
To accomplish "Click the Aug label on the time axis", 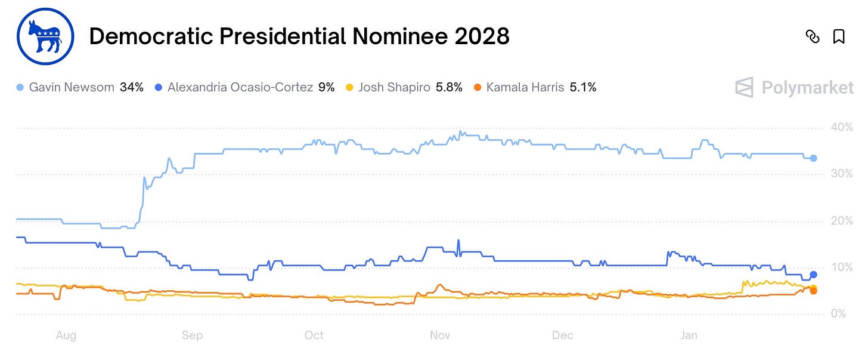I will [x=66, y=335].
